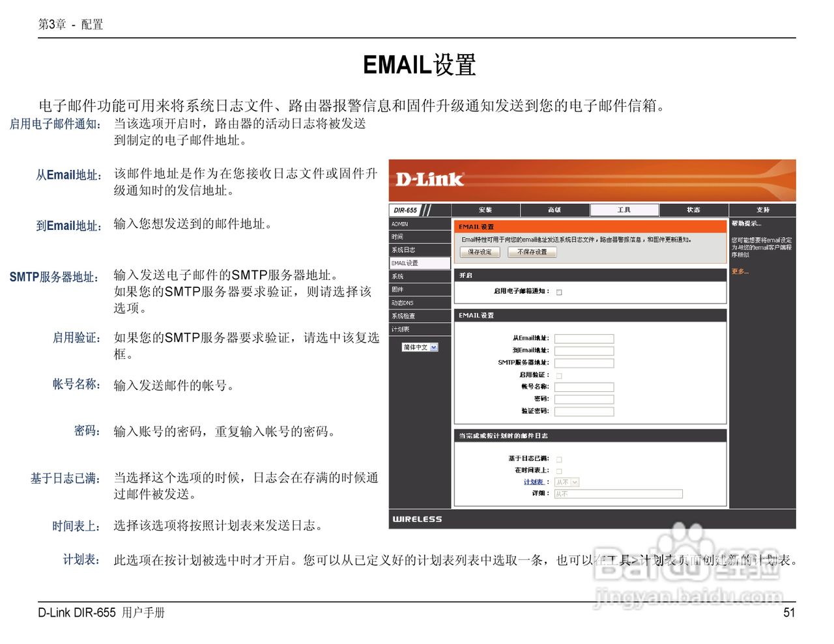
Task: Toggle the 基于日志已满 checkbox
Action: (x=559, y=459)
